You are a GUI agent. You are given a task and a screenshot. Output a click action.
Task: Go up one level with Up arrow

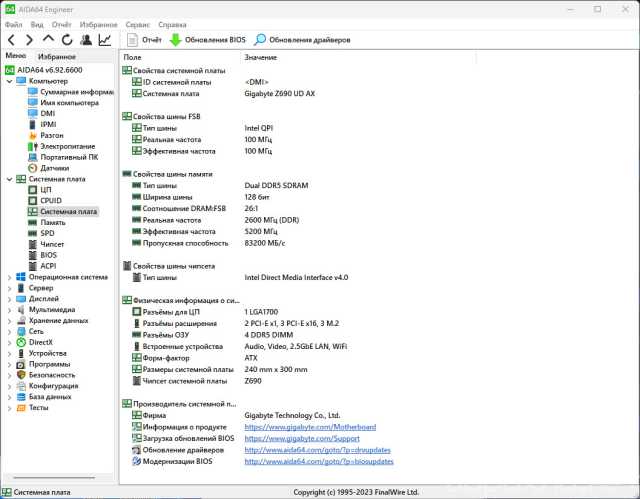point(48,40)
